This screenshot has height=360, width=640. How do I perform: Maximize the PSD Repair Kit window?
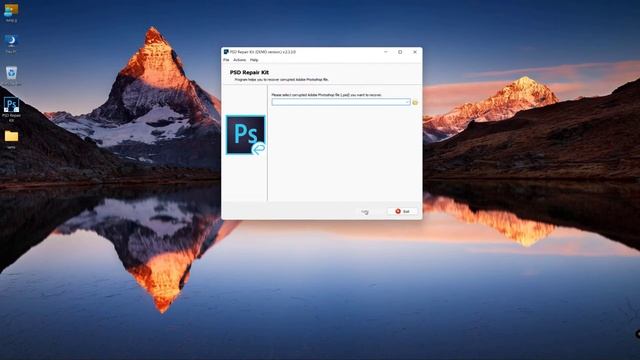coord(400,52)
